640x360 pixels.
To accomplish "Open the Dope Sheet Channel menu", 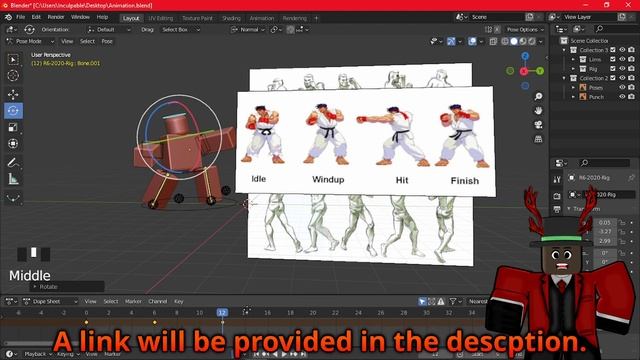I will tap(158, 302).
